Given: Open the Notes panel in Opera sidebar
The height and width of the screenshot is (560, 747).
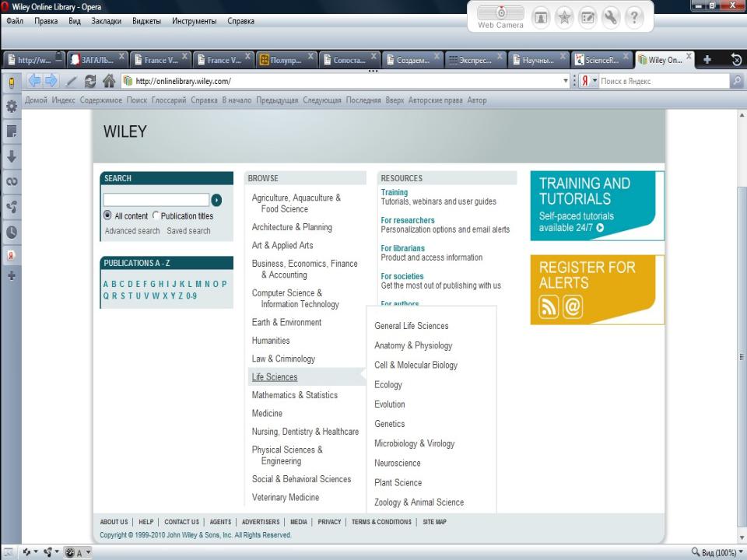Looking at the screenshot, I should click(x=12, y=131).
